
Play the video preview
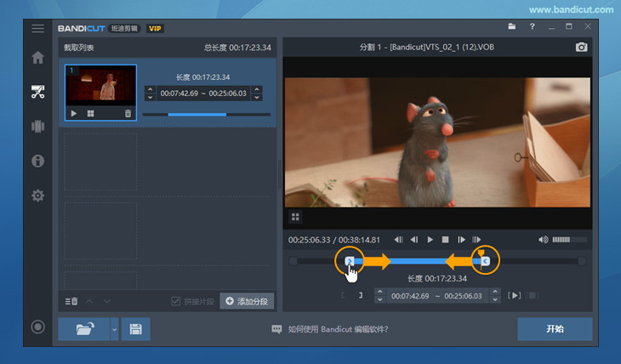click(430, 240)
